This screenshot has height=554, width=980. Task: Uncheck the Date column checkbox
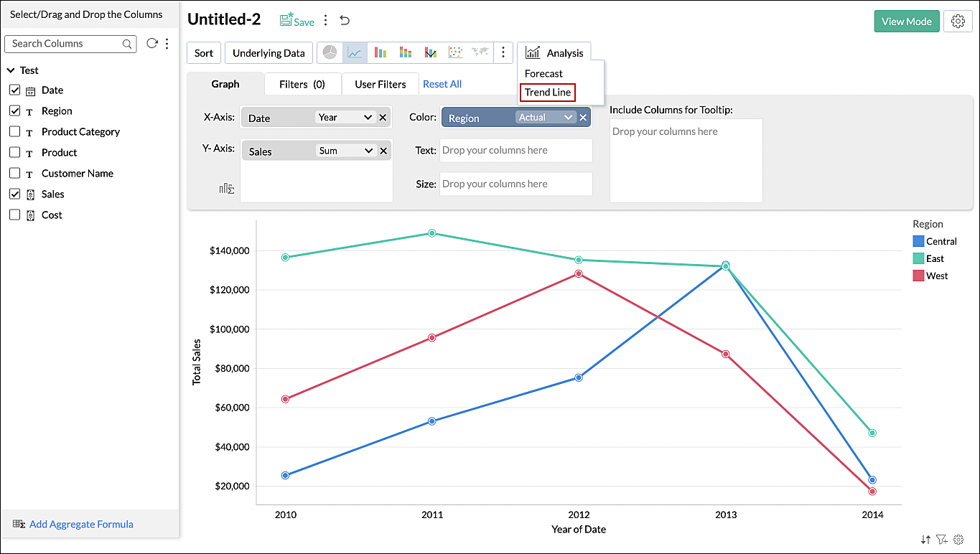coord(14,90)
